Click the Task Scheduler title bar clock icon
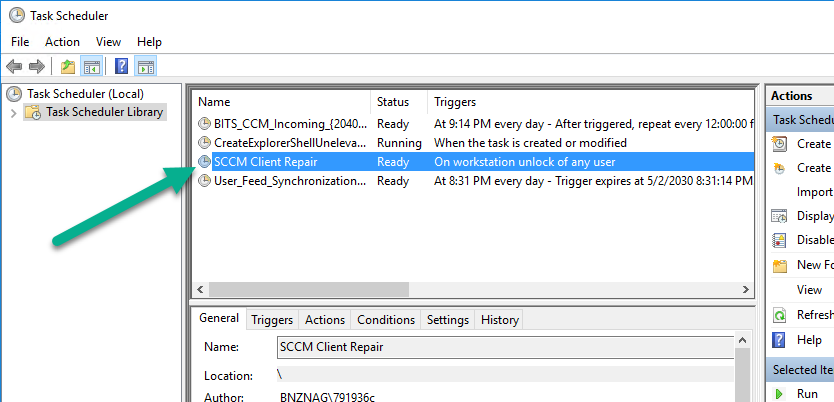 [x=16, y=16]
